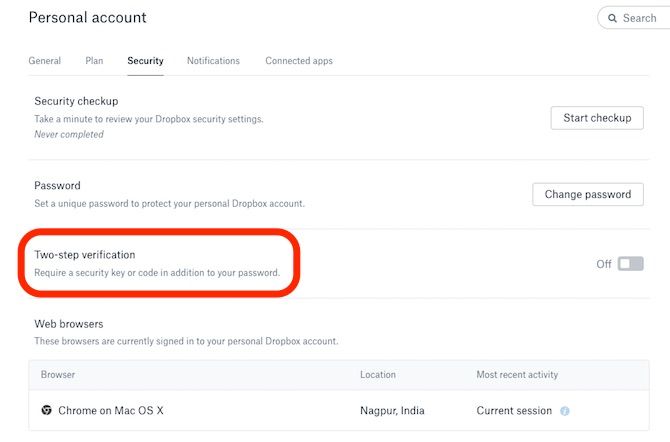Click the Start checkup button

[597, 118]
